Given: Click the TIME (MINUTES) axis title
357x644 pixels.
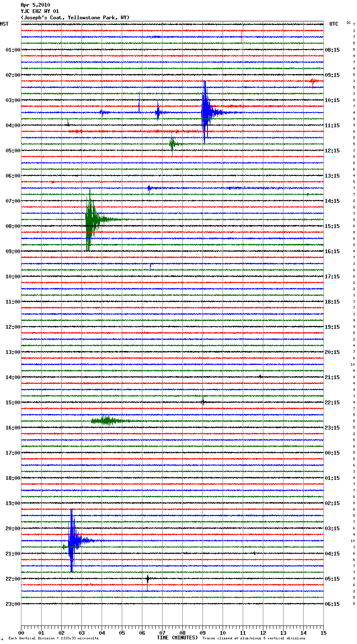Looking at the screenshot, I should click(177, 638).
